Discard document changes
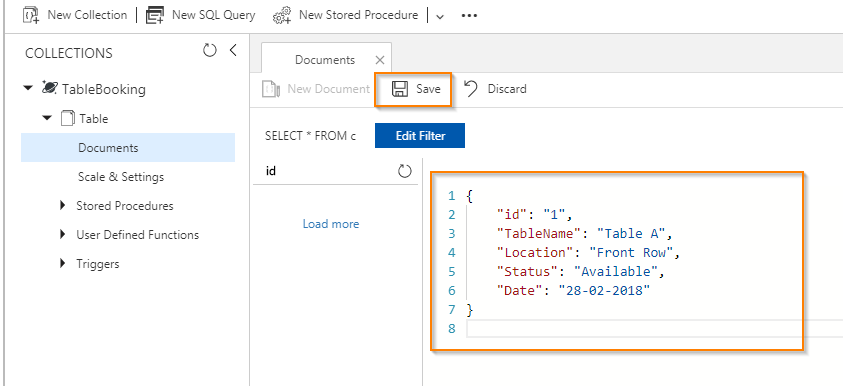 point(495,89)
